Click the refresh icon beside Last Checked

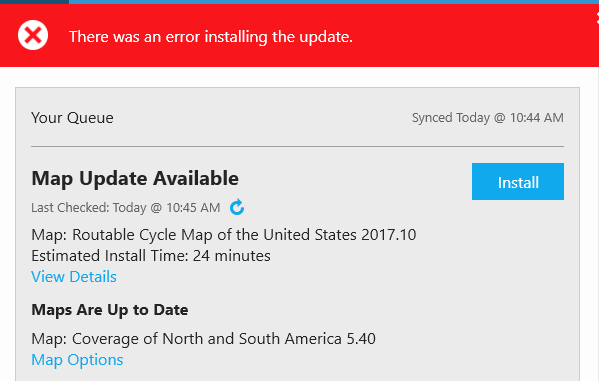(x=237, y=208)
